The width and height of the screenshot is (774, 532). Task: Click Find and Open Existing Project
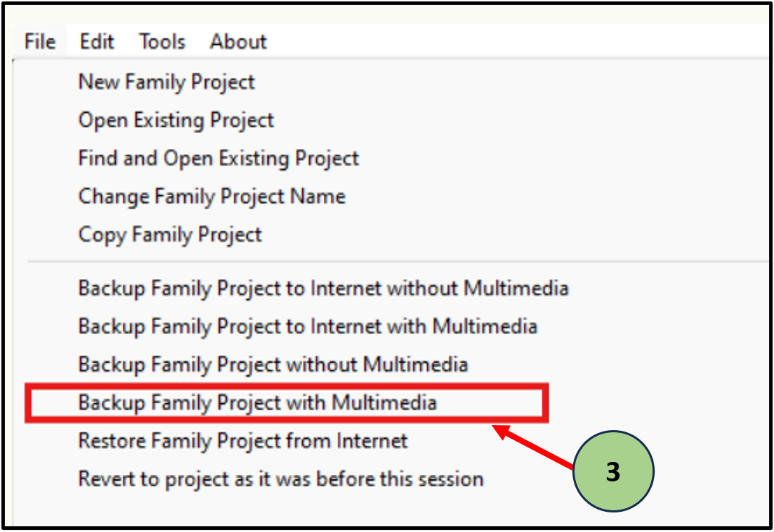pyautogui.click(x=218, y=158)
